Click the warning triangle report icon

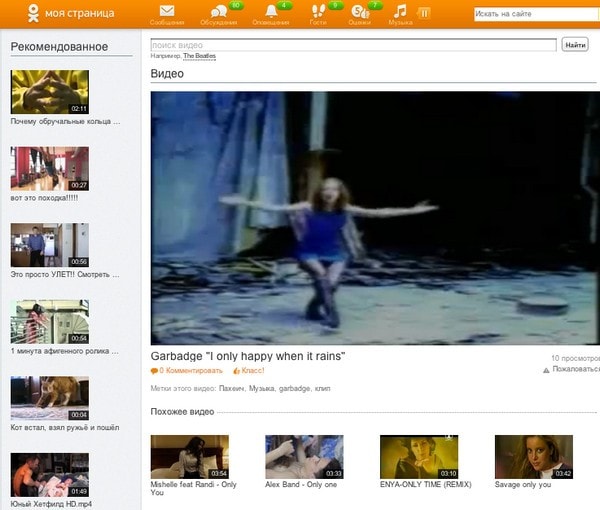tap(546, 370)
